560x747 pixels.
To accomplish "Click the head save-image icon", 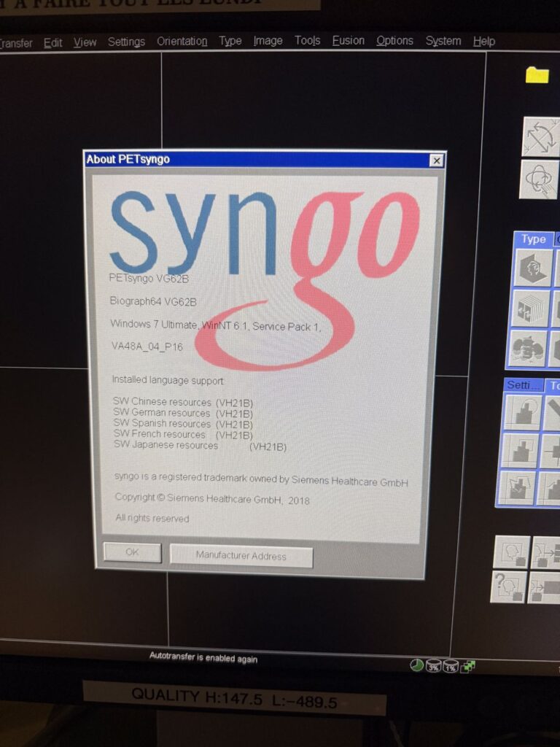I will pos(512,552).
